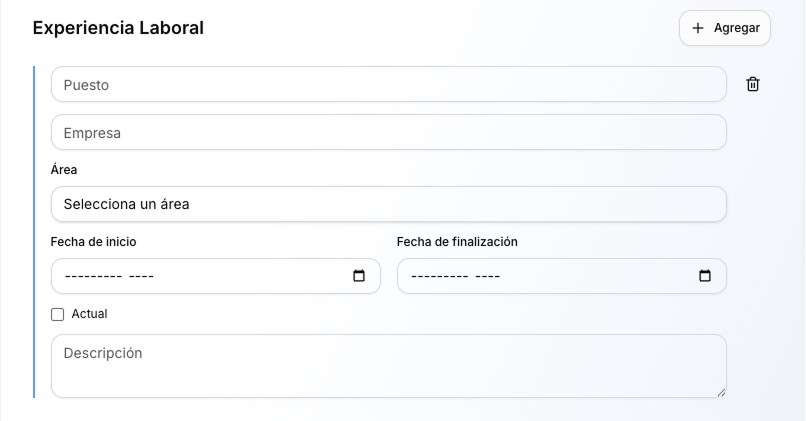This screenshot has height=421, width=806.
Task: Select year segment of Fecha de inicio
Action: click(x=141, y=276)
